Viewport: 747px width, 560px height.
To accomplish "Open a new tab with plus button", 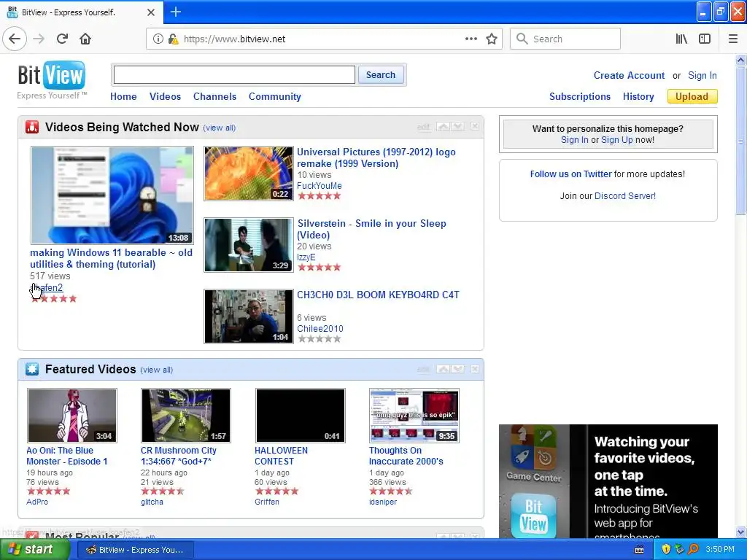I will pos(176,12).
